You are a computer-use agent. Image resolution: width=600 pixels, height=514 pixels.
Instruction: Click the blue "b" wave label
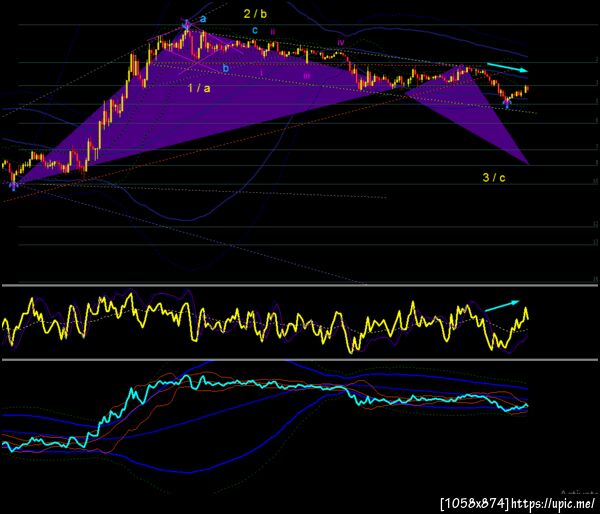point(226,69)
